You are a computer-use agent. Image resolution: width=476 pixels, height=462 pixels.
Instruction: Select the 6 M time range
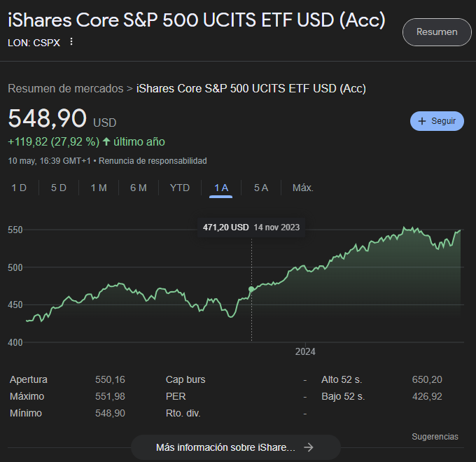point(139,188)
